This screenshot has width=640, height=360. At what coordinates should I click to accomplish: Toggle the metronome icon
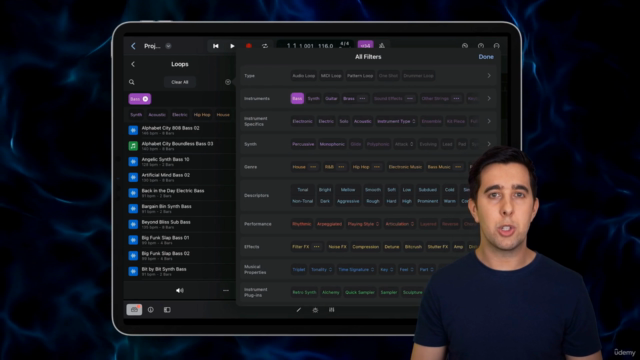coord(382,46)
